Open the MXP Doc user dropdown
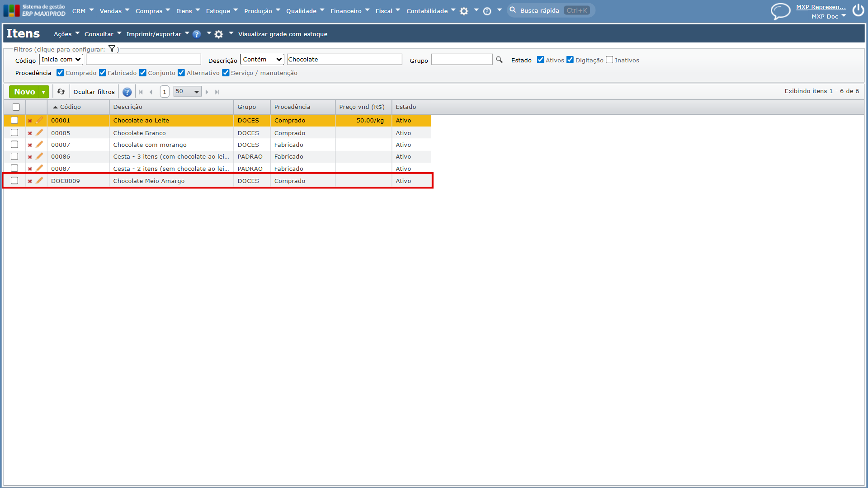The image size is (868, 488). point(829,16)
